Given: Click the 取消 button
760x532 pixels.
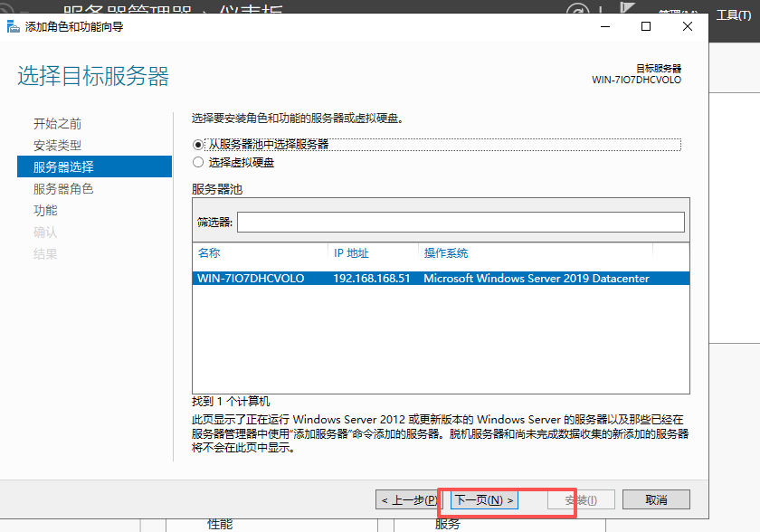Looking at the screenshot, I should coord(655,499).
